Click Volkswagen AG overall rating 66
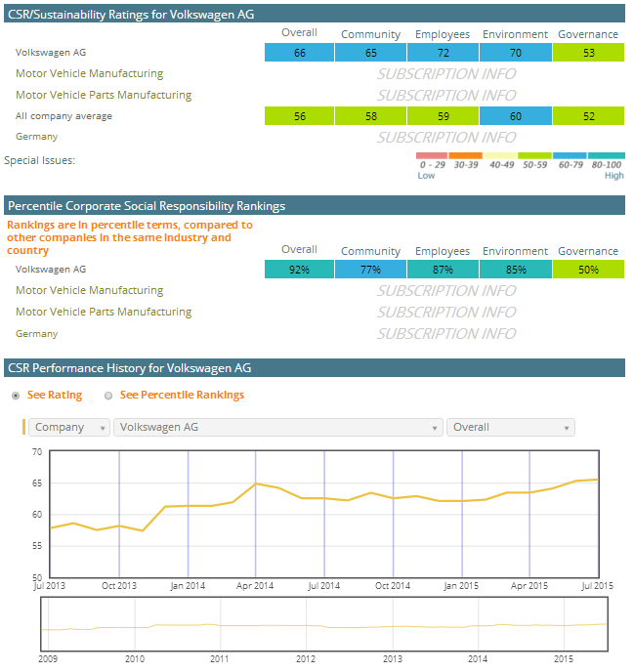The height and width of the screenshot is (672, 634). [299, 53]
